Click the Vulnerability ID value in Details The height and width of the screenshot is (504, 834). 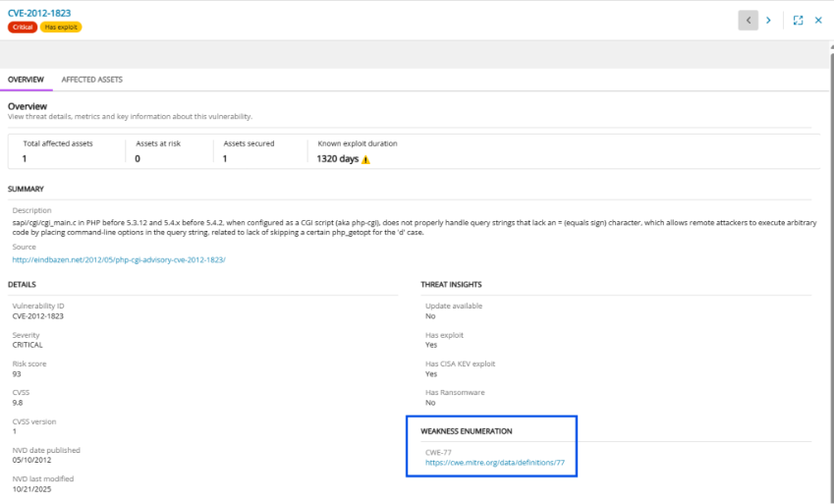click(x=36, y=316)
